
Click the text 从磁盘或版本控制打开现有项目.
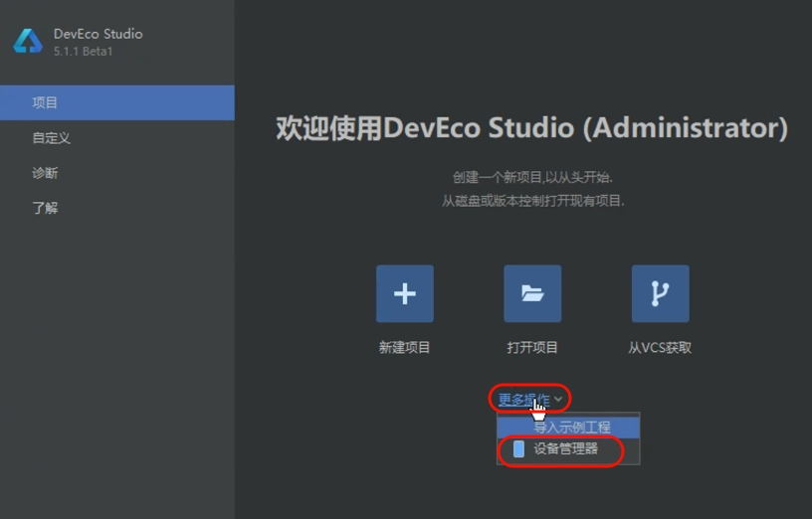(x=533, y=201)
